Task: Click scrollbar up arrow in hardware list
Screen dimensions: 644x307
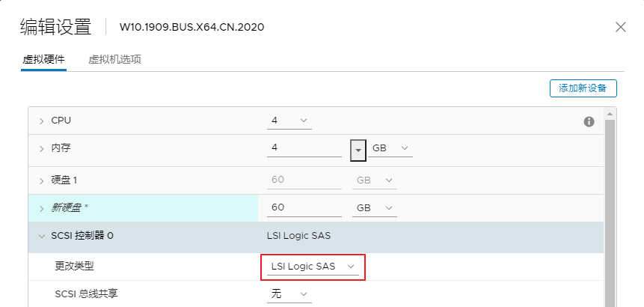Action: [x=610, y=114]
